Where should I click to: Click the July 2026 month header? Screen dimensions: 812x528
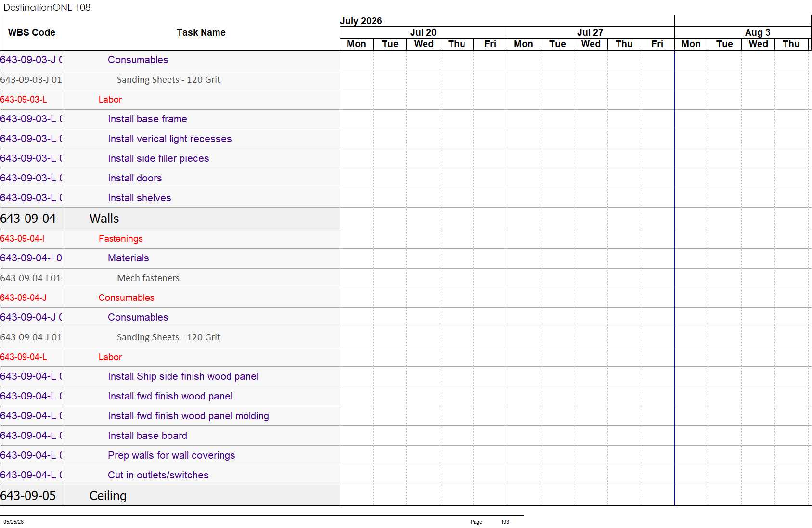pos(361,21)
